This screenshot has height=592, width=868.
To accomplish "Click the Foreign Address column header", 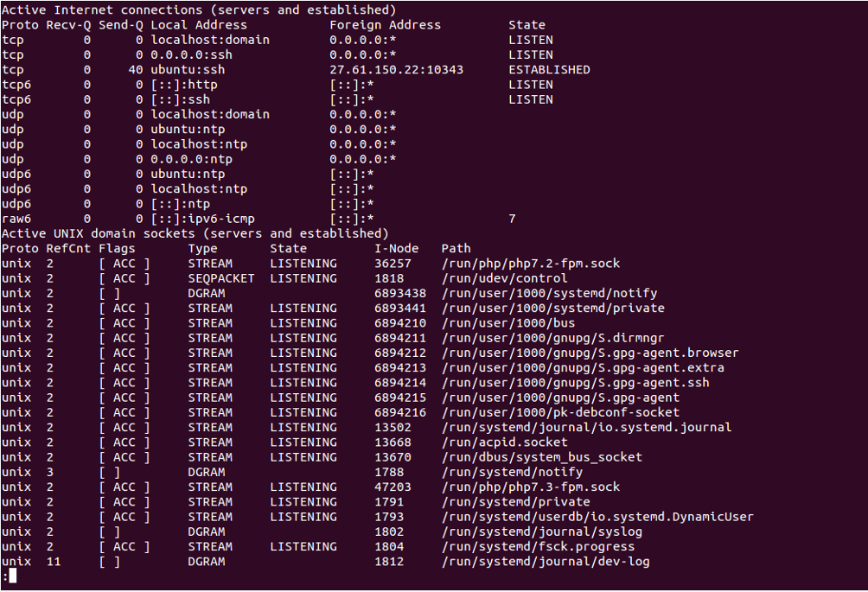I will coord(386,25).
